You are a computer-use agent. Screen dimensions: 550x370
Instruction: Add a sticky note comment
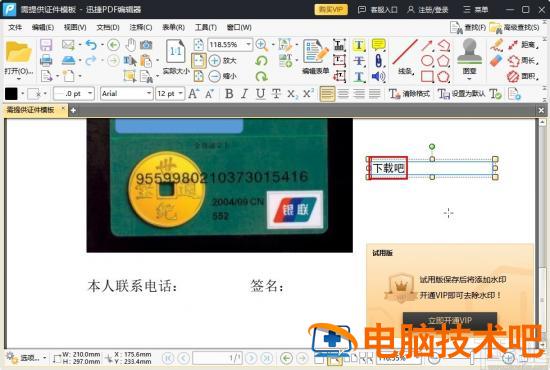(378, 45)
